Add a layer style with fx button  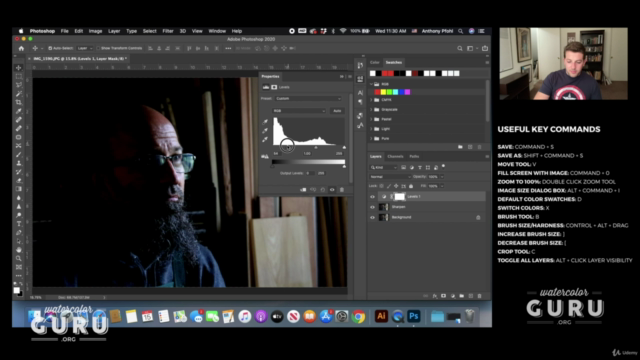[435, 296]
